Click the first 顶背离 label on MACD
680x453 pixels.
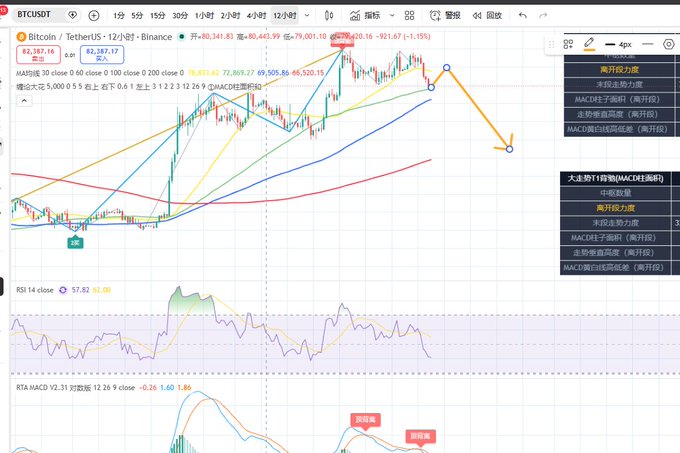tap(366, 420)
